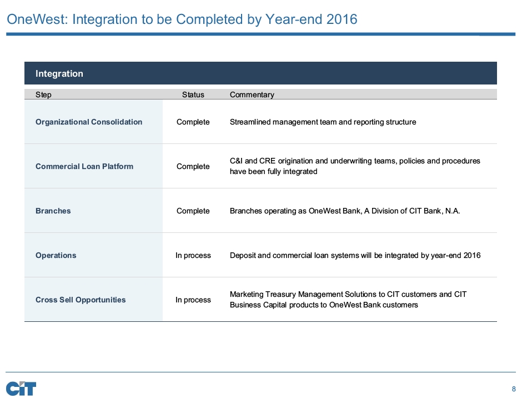Click the Complete status for Organizational Consolidation

tap(193, 122)
